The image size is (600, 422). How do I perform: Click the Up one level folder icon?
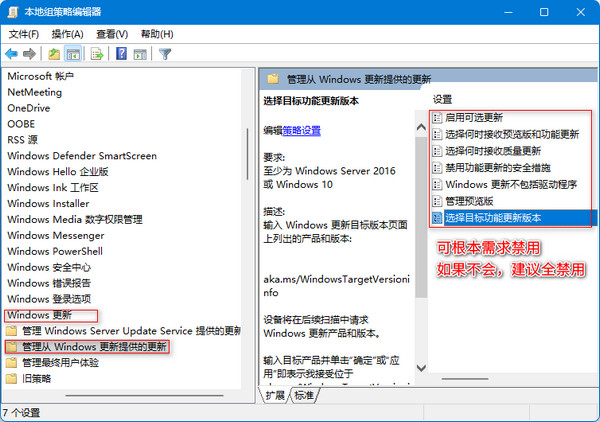[54, 53]
